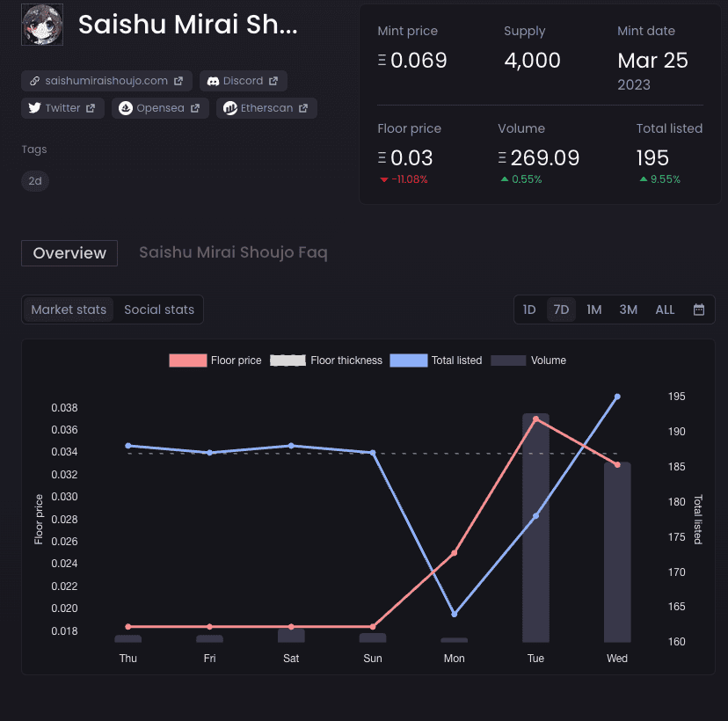The image size is (728, 721).
Task: Click the Thursday total listed data point
Action: click(x=128, y=446)
